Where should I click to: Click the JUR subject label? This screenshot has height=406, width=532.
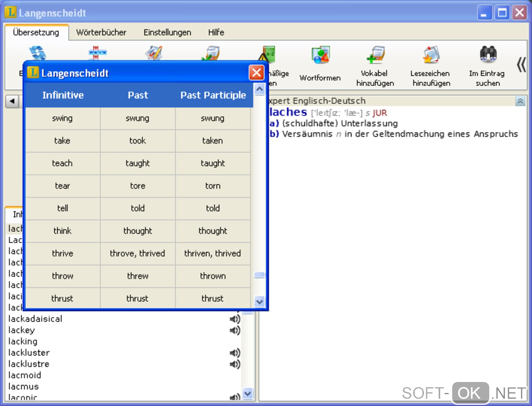[380, 113]
